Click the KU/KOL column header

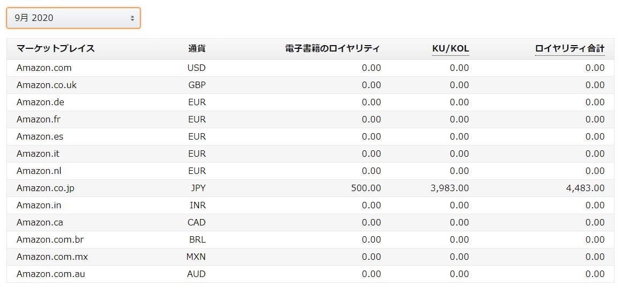click(450, 48)
